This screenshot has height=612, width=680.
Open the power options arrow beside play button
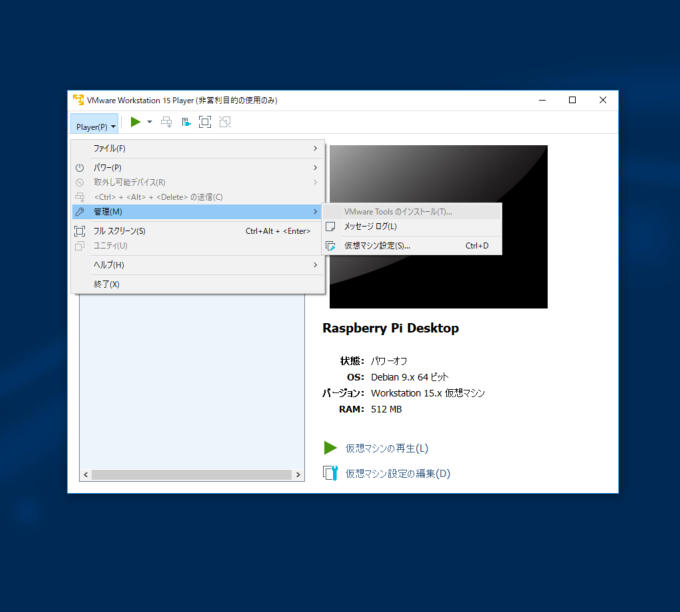(x=150, y=122)
